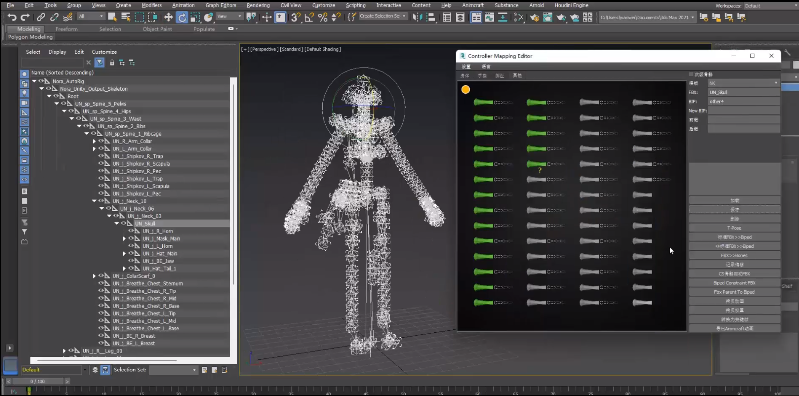
Task: Expand UN_j_ColarScarf_0 tree node
Action: click(94, 276)
